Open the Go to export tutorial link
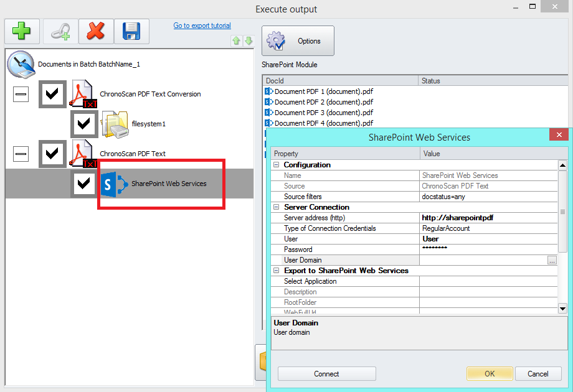The image size is (573, 392). tap(202, 26)
